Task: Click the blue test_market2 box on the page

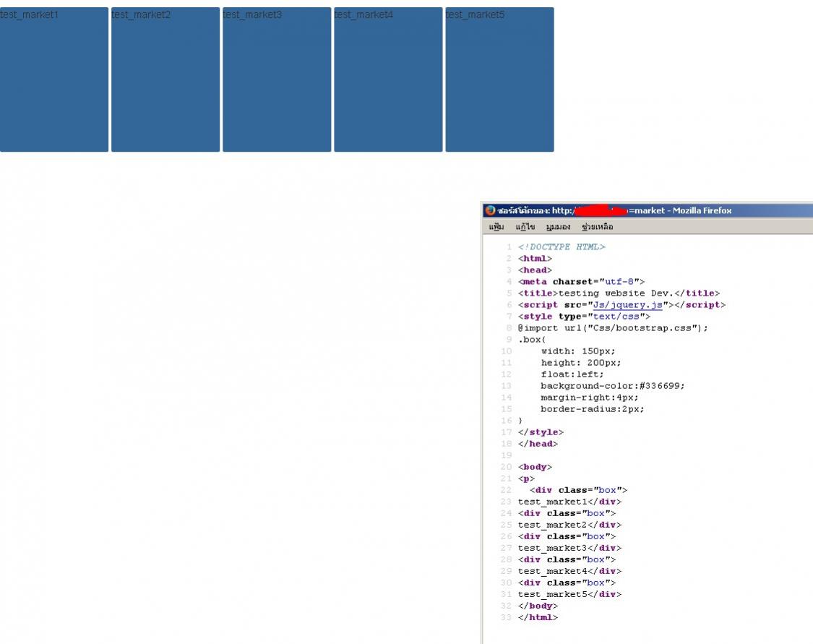Action: tap(165, 80)
